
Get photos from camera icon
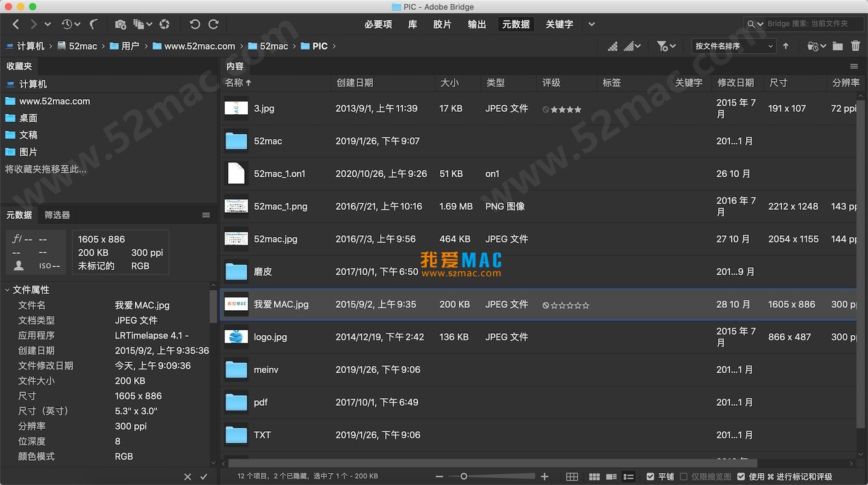(x=120, y=24)
